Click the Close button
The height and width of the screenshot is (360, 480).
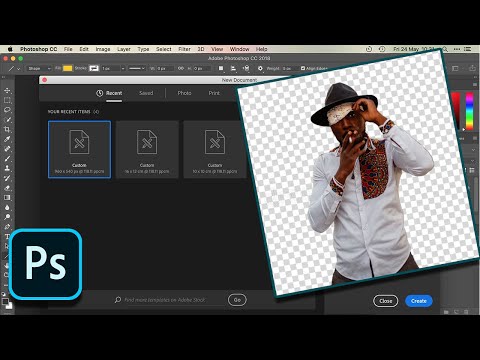click(386, 301)
